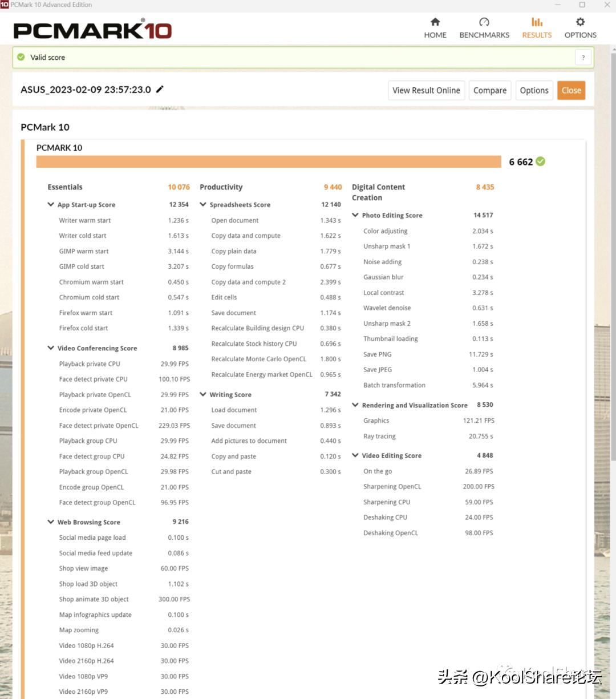Image resolution: width=616 pixels, height=699 pixels.
Task: Click View Result Online button
Action: coord(426,90)
